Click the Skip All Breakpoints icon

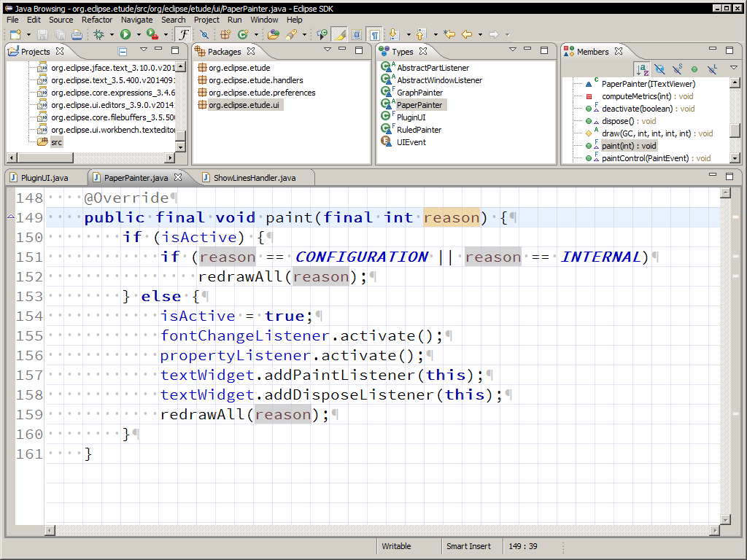coord(204,34)
